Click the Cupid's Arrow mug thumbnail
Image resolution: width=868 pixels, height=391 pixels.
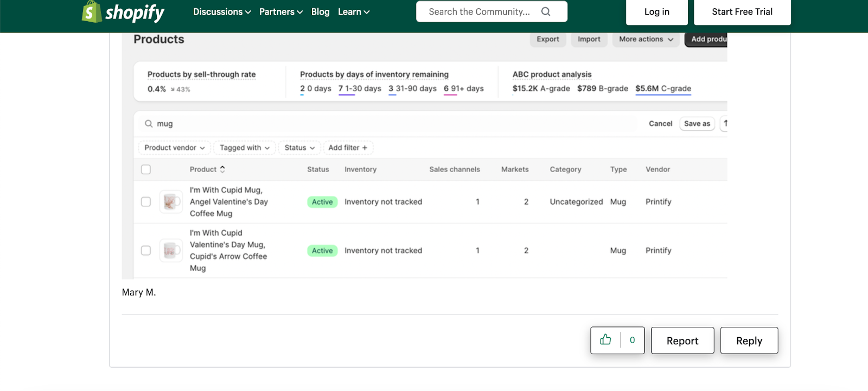click(171, 250)
